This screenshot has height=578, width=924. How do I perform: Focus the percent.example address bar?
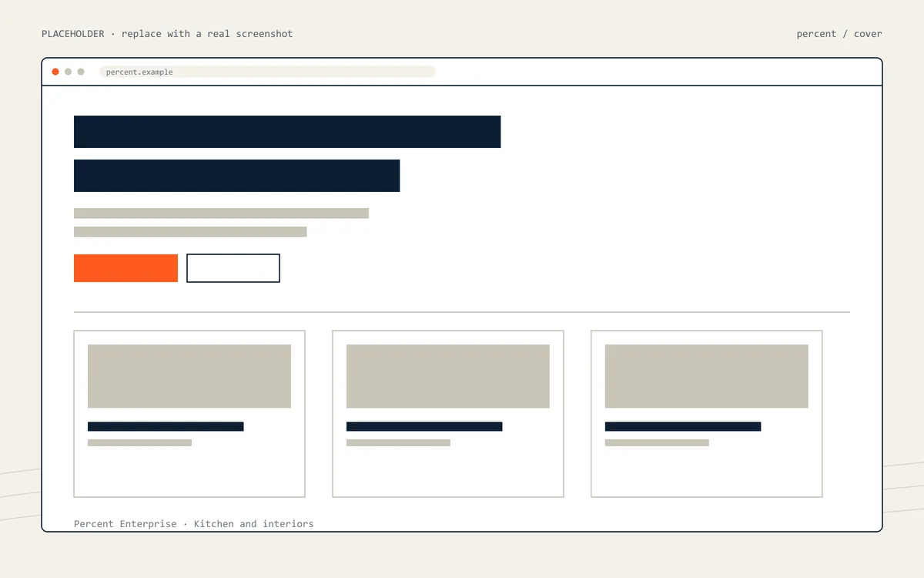point(267,72)
